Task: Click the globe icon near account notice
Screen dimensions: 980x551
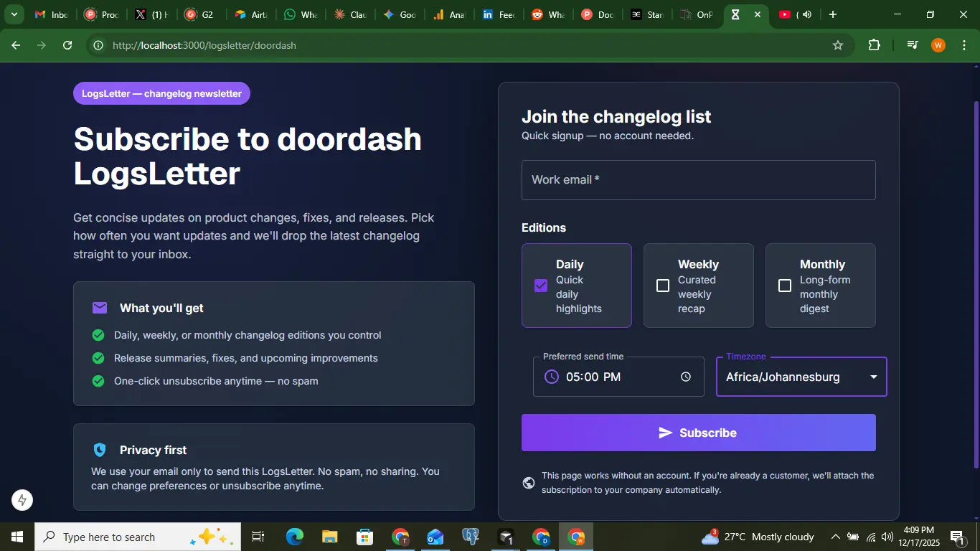Action: pyautogui.click(x=529, y=483)
